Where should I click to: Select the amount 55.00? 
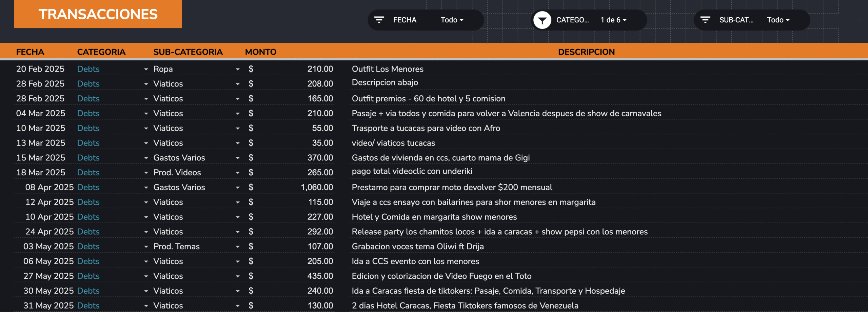click(322, 128)
